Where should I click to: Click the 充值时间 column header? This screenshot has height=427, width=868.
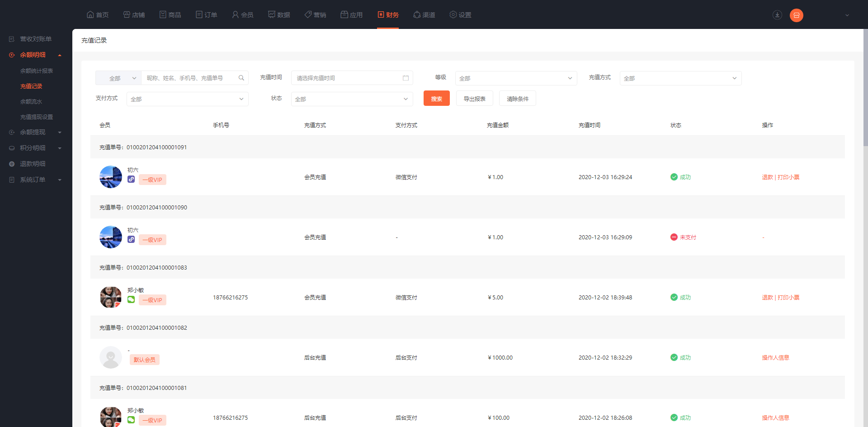pos(590,125)
